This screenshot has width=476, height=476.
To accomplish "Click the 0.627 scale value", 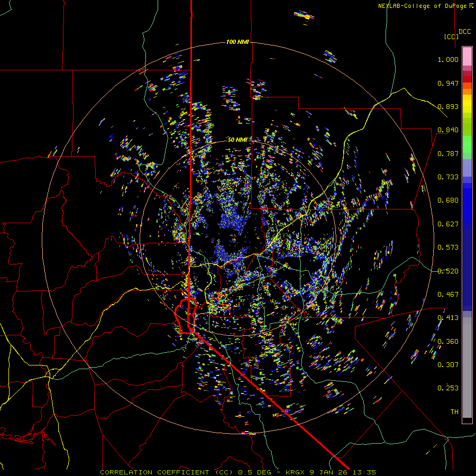I will point(448,224).
